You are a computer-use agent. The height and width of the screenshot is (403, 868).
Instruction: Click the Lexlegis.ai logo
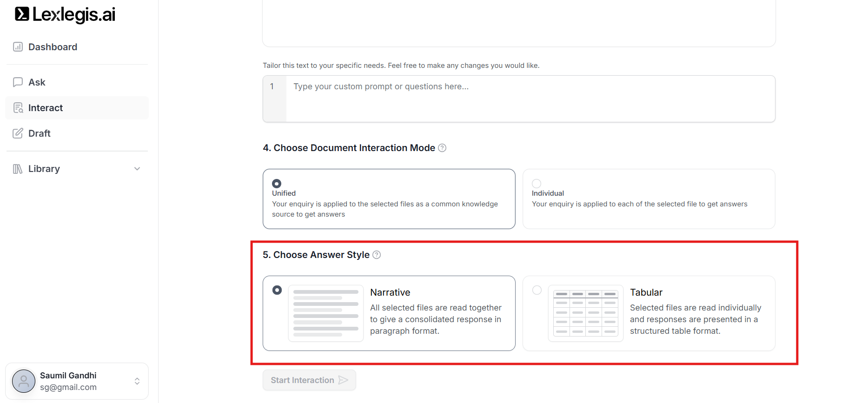click(x=65, y=14)
